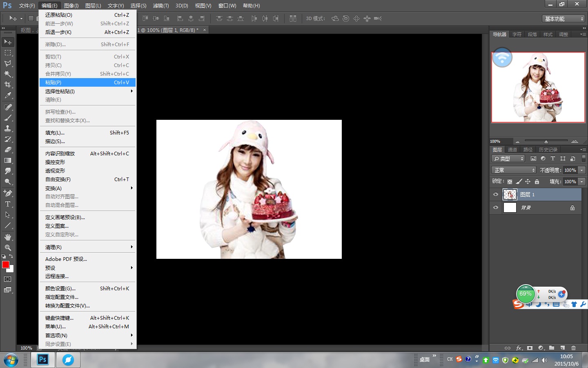Screen dimensions: 588x368
Task: Open the 基本功能 workspace dropdown
Action: pos(564,19)
